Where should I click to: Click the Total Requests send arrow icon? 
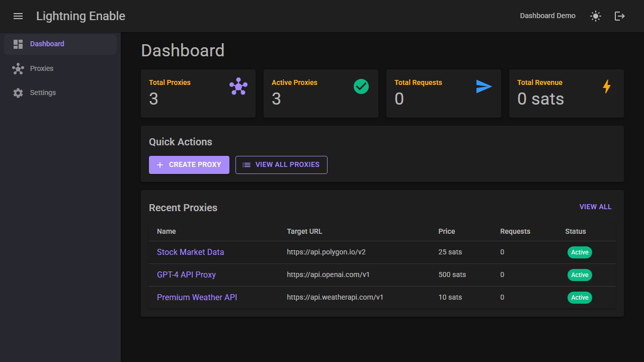click(x=484, y=86)
